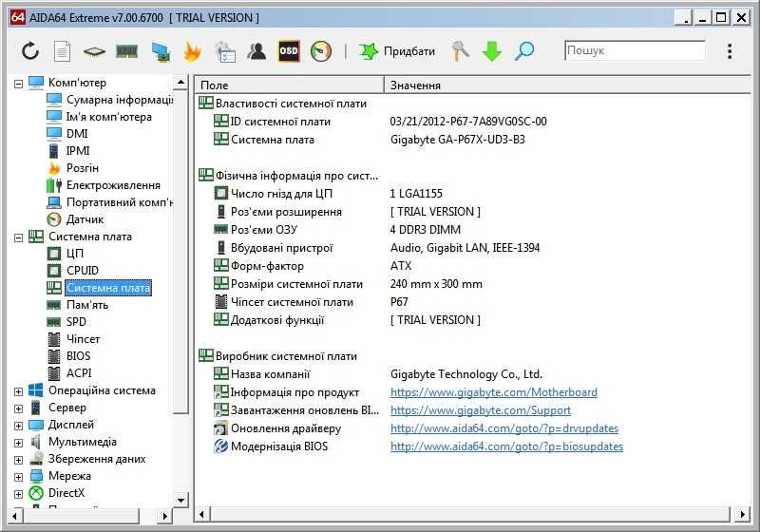
Task: Click inside the Пошук search field
Action: 635,50
